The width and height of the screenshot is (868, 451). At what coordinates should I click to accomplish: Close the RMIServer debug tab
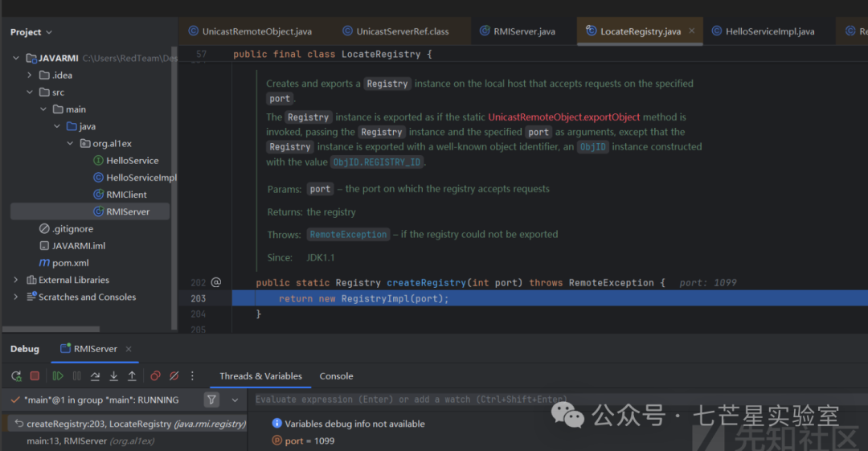coord(129,349)
